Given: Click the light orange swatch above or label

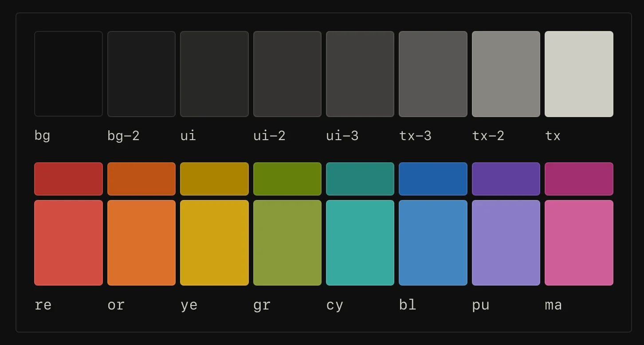Looking at the screenshot, I should point(141,243).
